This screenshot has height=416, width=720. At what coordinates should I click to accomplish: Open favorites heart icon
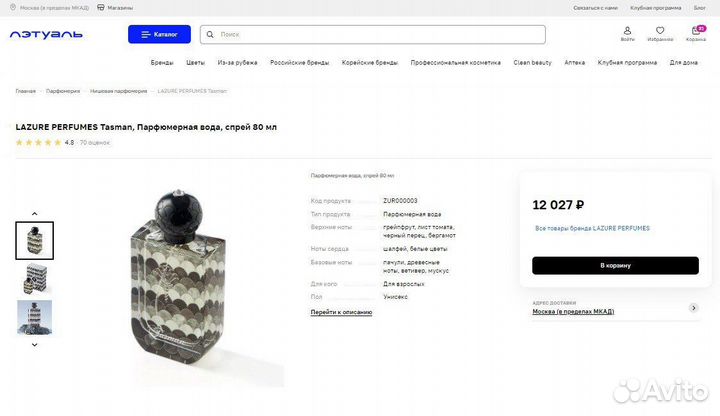pos(660,30)
